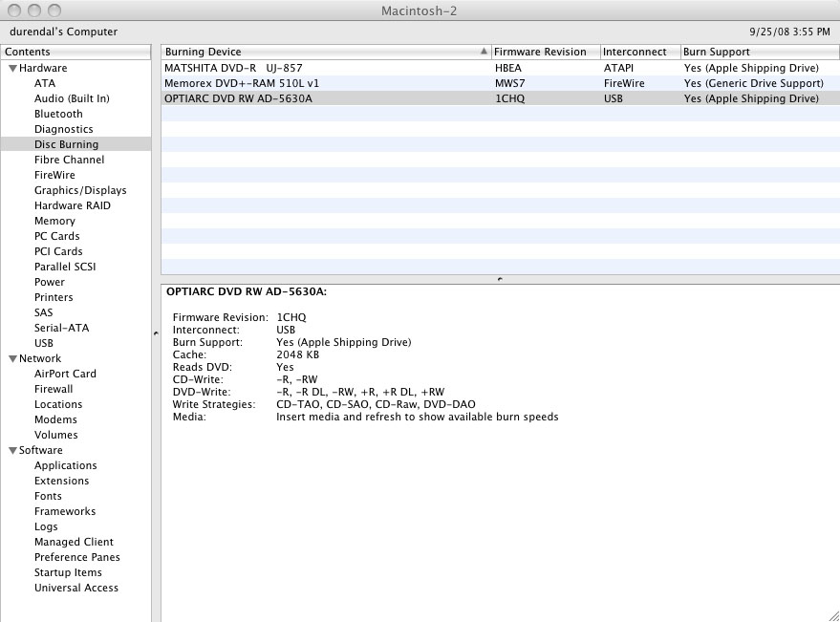Image resolution: width=840 pixels, height=622 pixels.
Task: Collapse the Network section triangle
Action: (12, 357)
